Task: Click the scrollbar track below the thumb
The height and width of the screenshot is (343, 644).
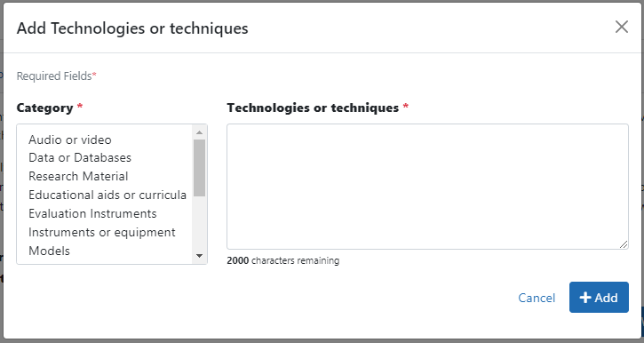Action: [199, 223]
